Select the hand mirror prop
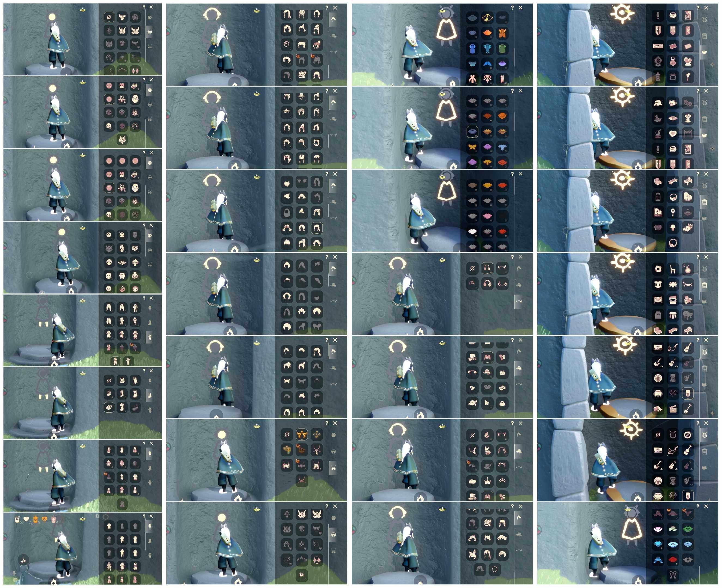722x588 pixels. 673,212
